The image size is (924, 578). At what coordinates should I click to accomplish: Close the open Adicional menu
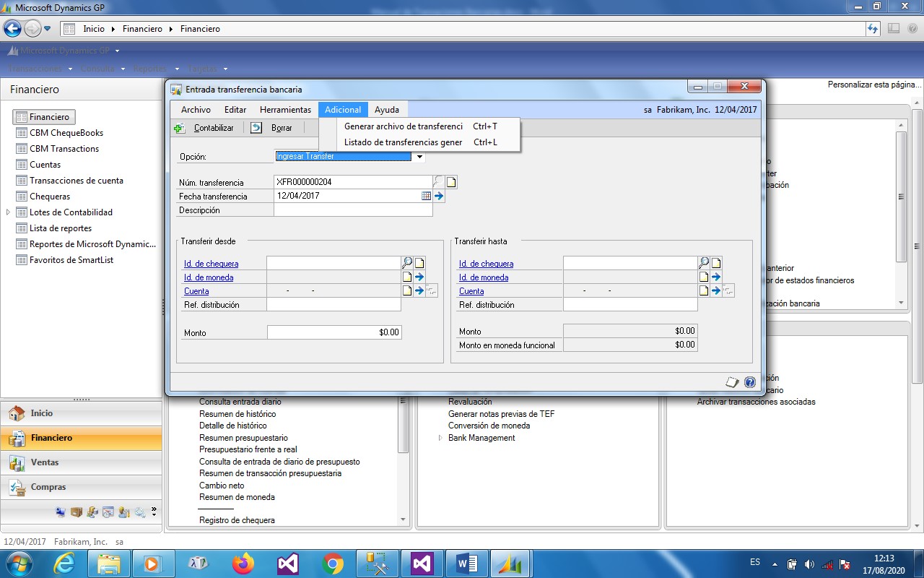tap(343, 110)
